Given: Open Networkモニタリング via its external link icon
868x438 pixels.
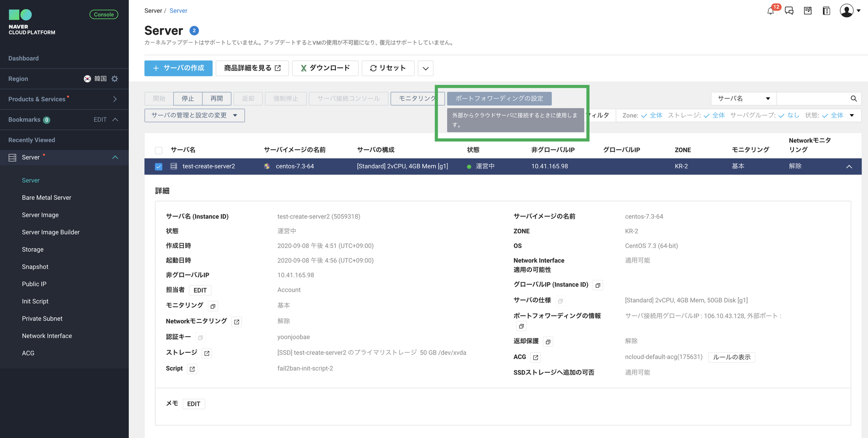Looking at the screenshot, I should 236,321.
